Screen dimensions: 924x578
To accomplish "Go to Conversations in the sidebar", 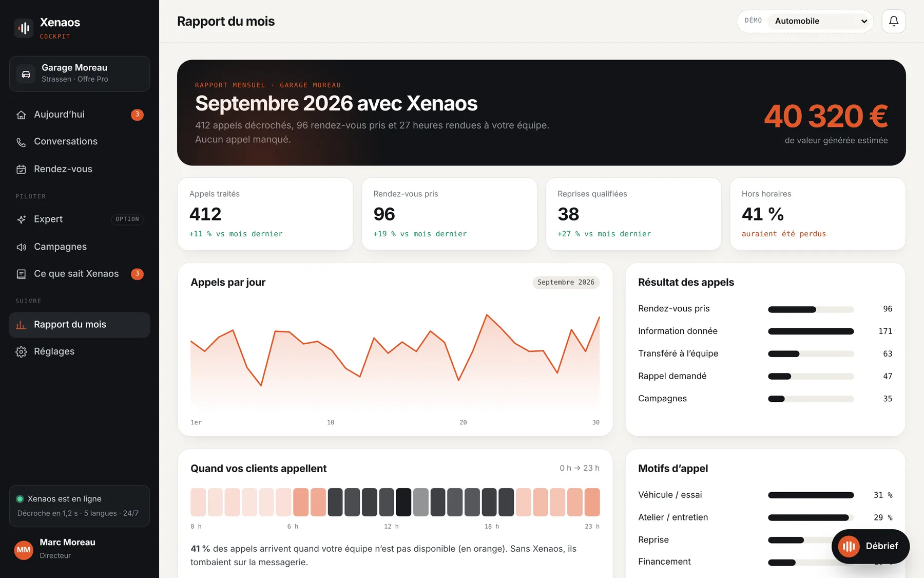I will 80,142.
